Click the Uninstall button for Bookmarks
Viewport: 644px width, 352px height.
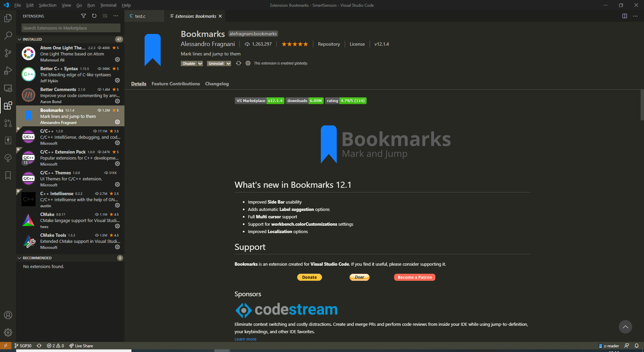[216, 63]
